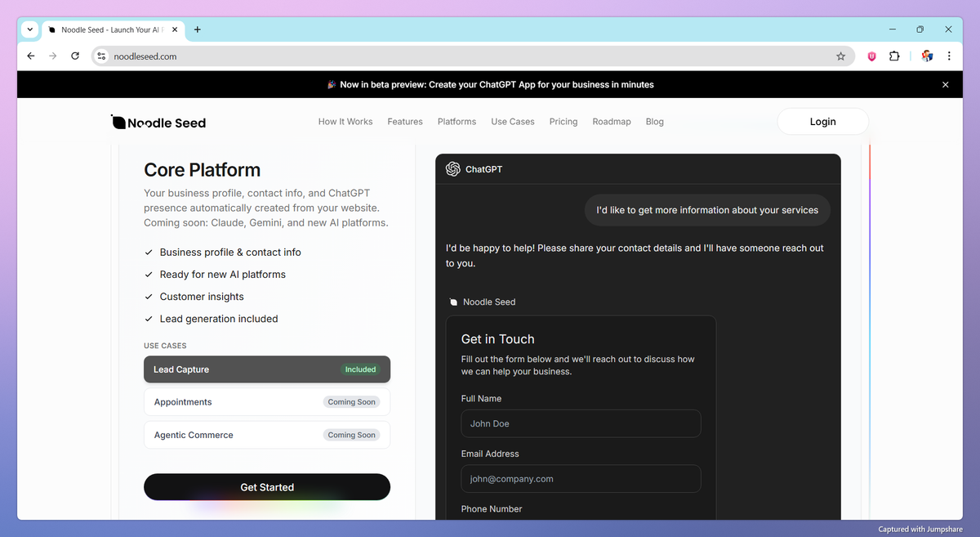The height and width of the screenshot is (537, 980).
Task: Click the Full Name input field
Action: (581, 423)
